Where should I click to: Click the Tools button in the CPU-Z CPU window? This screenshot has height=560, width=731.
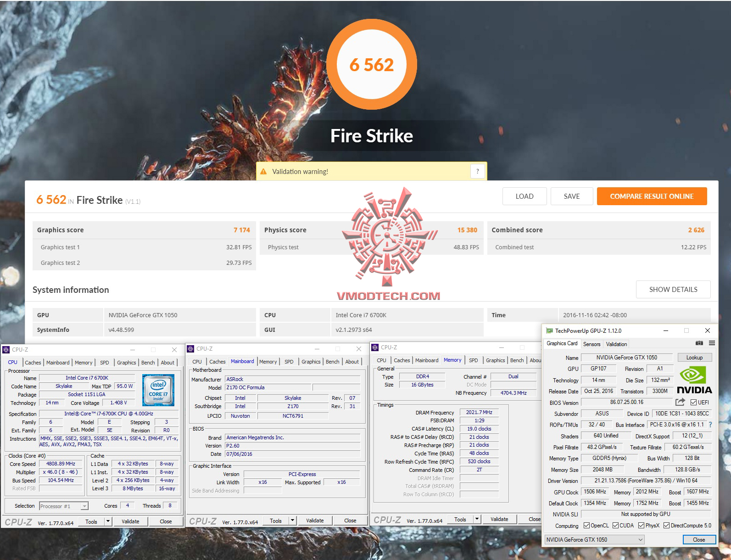pyautogui.click(x=91, y=521)
